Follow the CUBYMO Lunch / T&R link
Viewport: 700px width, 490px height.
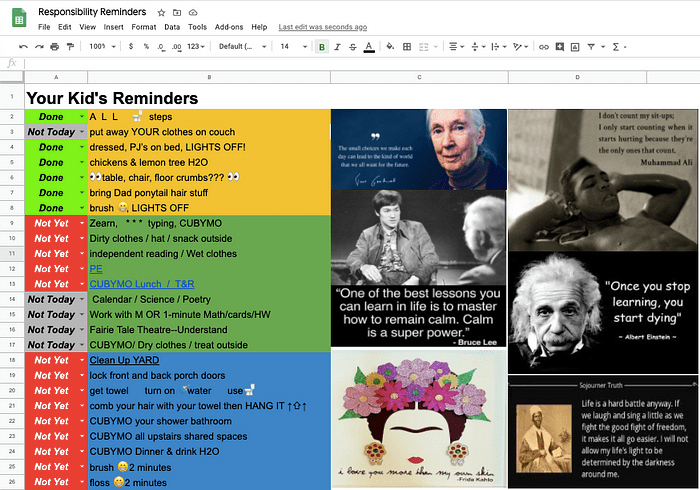tap(142, 284)
